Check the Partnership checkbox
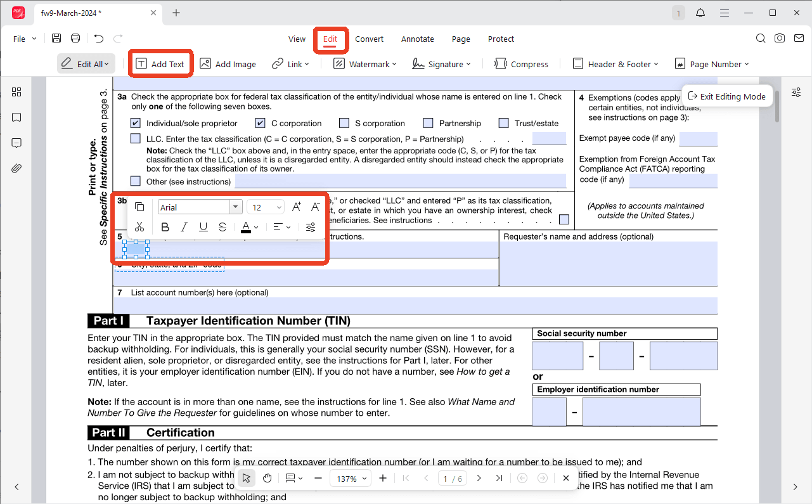 pyautogui.click(x=429, y=123)
